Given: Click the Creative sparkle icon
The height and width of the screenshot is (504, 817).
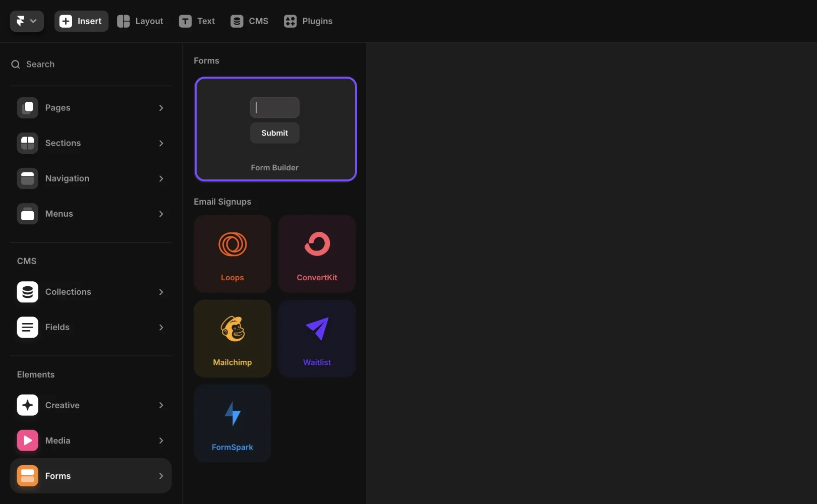Looking at the screenshot, I should click(x=28, y=405).
